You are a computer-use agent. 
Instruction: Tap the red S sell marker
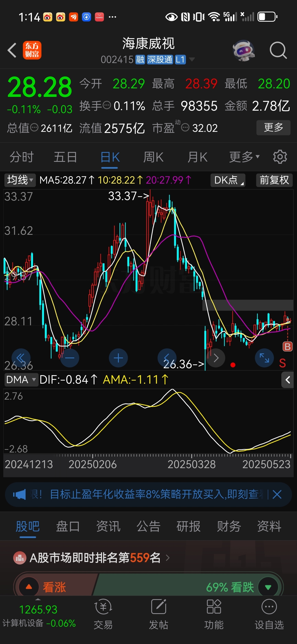point(282,363)
